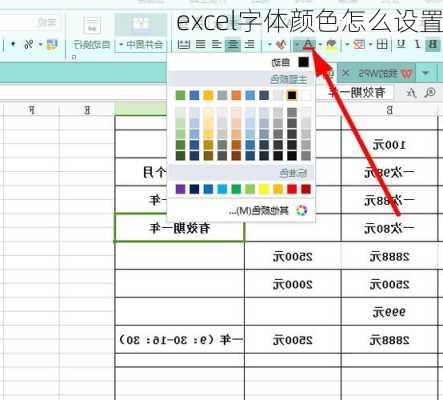Open the fill color dropdown arrow

tap(320, 44)
